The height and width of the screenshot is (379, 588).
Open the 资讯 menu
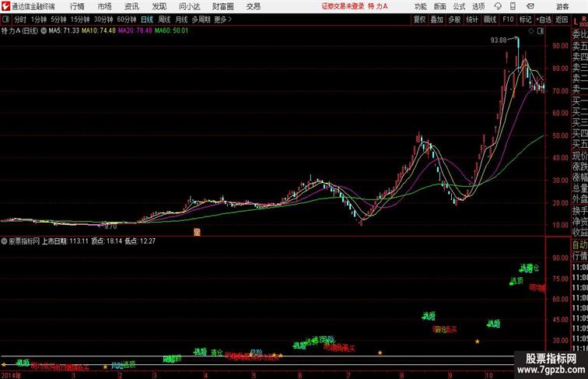pyautogui.click(x=131, y=6)
